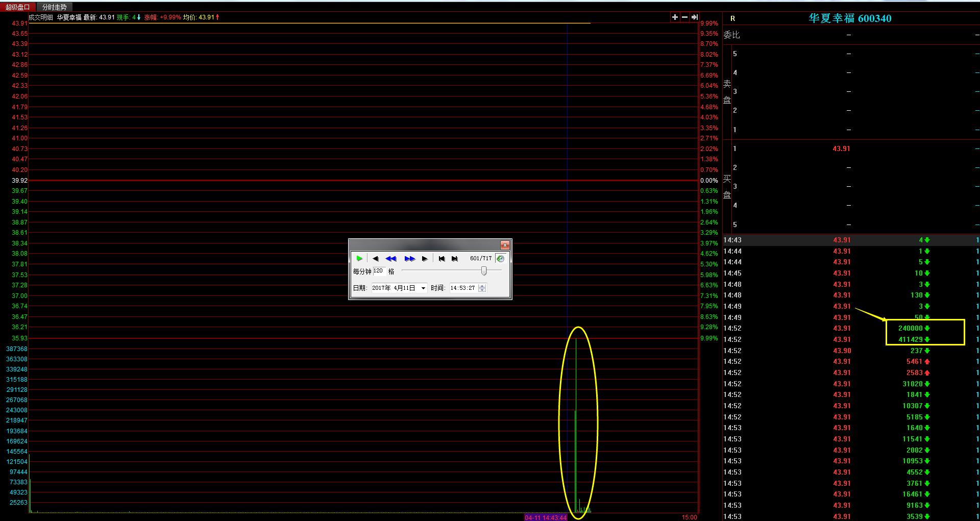Step forward one tick with the black right arrow

[425, 259]
